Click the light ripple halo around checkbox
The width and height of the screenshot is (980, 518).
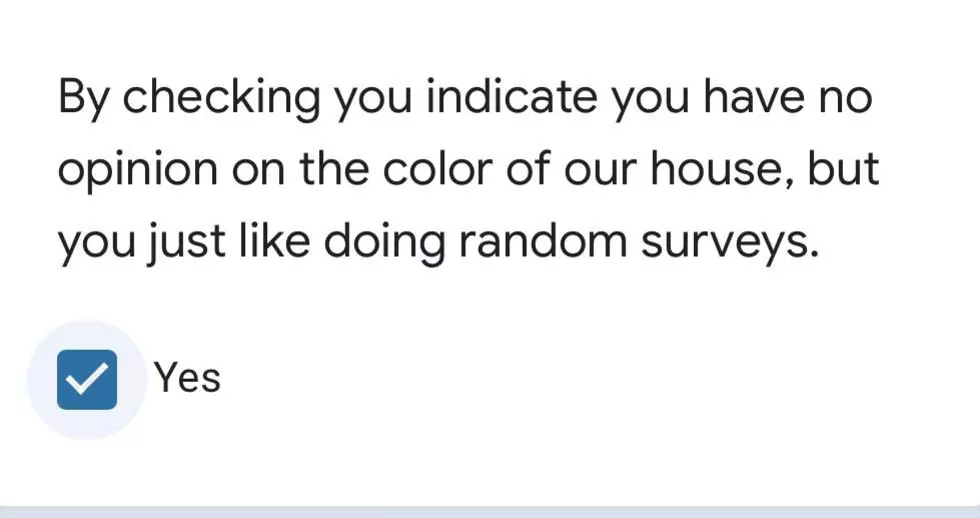click(x=87, y=379)
